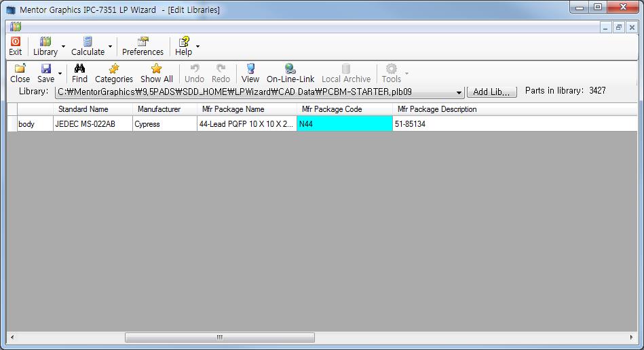Click the highlighted 'N44' package code cell
Viewport: 644px width, 350px height.
[345, 124]
